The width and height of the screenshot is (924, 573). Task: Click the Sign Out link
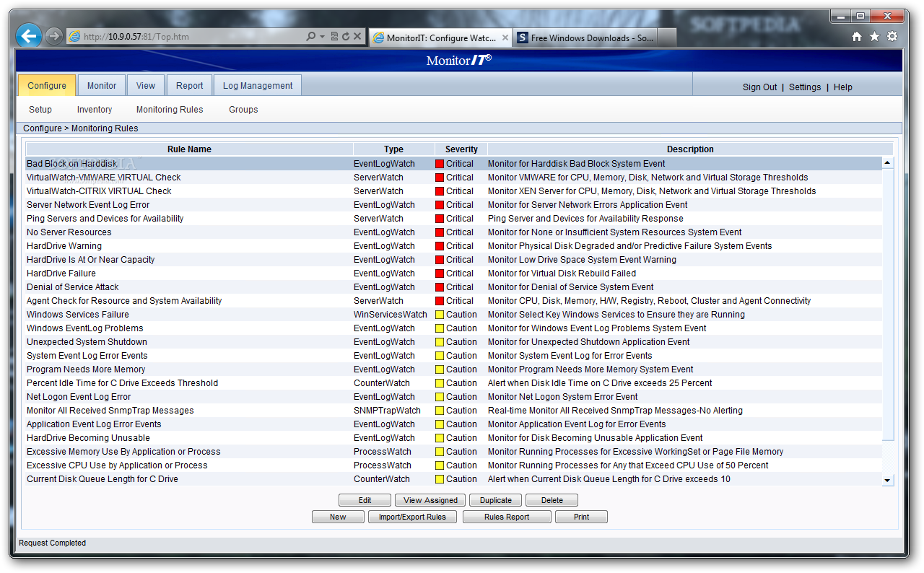tap(760, 87)
